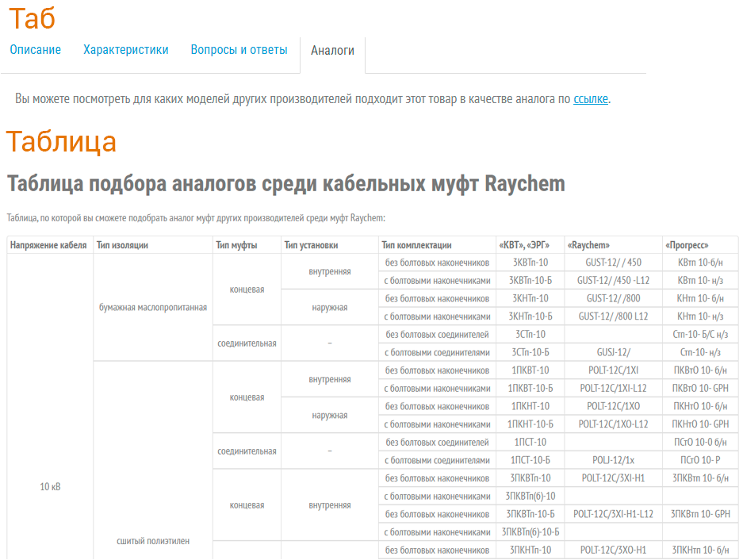The width and height of the screenshot is (743, 560).
Task: Click cell 'КНтп 10- б/н'
Action: click(x=700, y=298)
